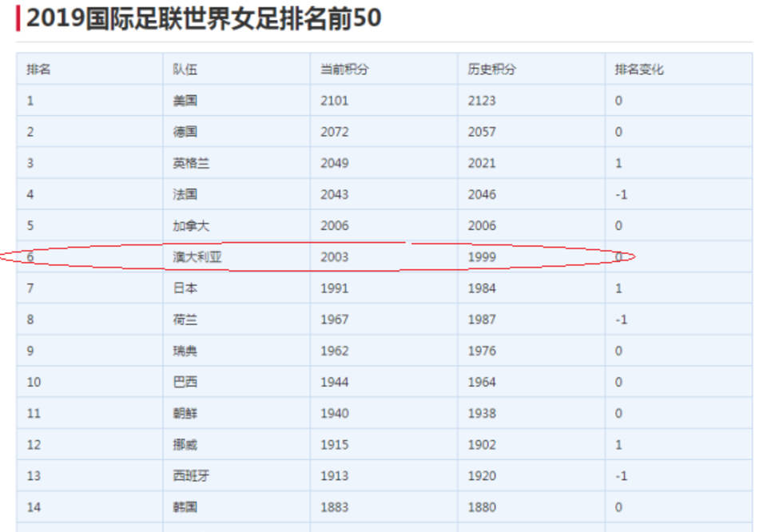
Task: Click the team name 澳大利亚
Action: click(x=197, y=257)
